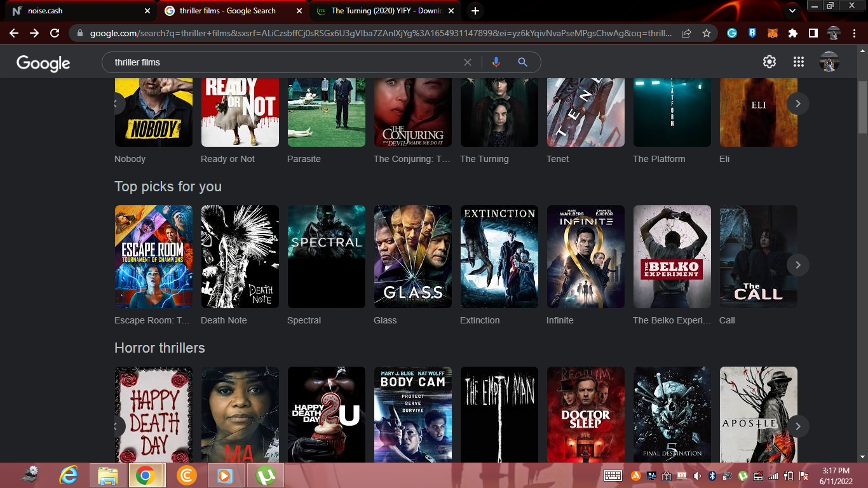
Task: Open the Glass film poster
Action: click(413, 257)
